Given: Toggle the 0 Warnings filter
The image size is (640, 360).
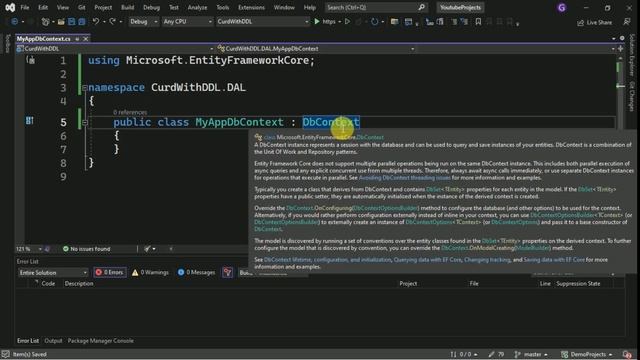Looking at the screenshot, I should pos(150,272).
